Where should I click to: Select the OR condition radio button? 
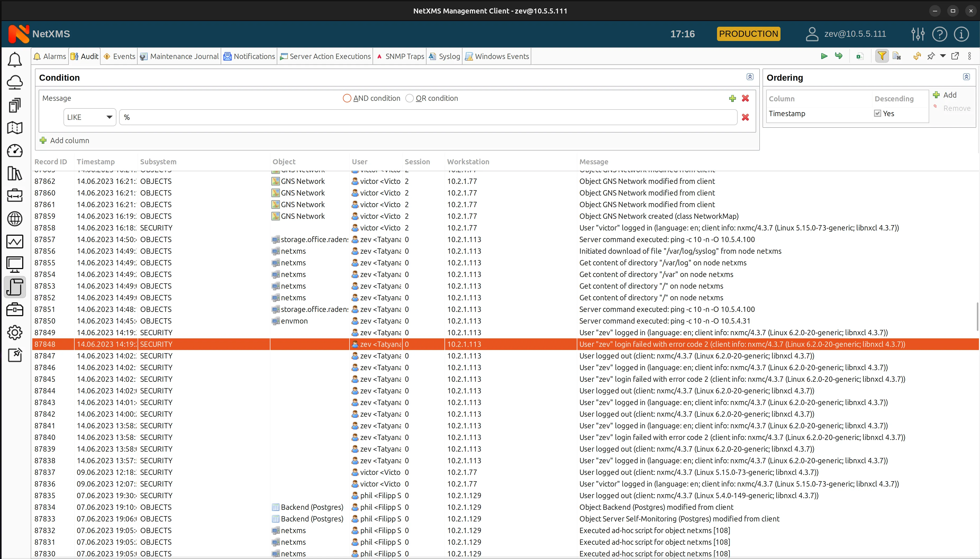409,98
